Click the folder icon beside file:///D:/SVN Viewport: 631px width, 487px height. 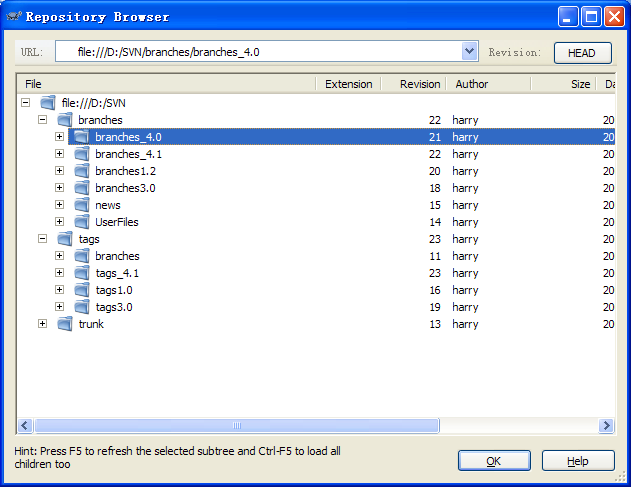[48, 103]
